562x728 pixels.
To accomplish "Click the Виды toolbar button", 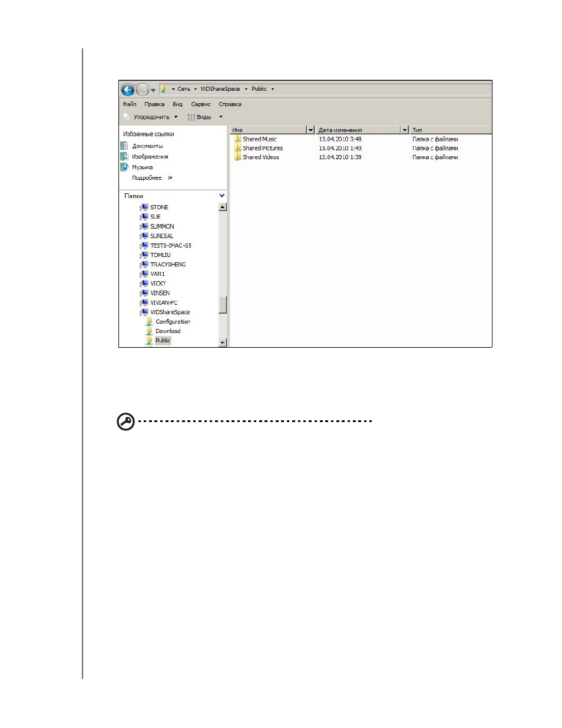I will tap(200, 117).
